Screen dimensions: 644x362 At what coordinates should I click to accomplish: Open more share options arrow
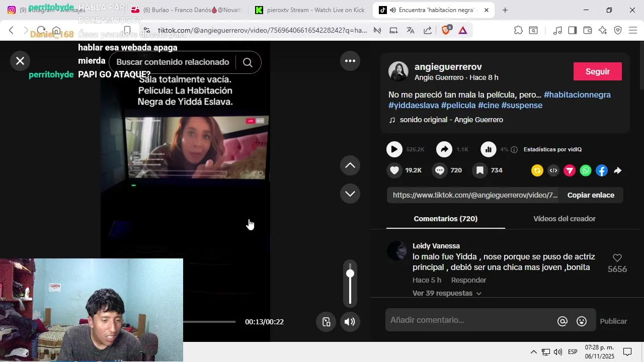[618, 170]
